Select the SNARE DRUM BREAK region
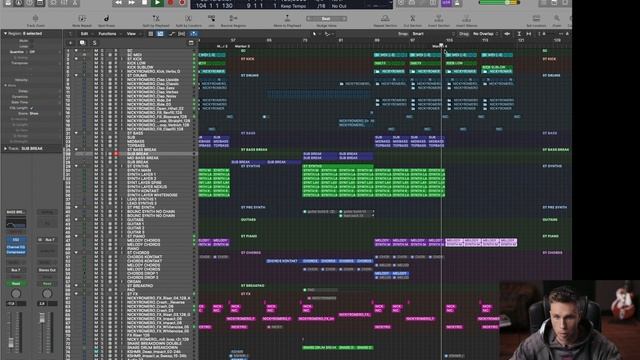This screenshot has width=640, height=360. tap(320, 347)
